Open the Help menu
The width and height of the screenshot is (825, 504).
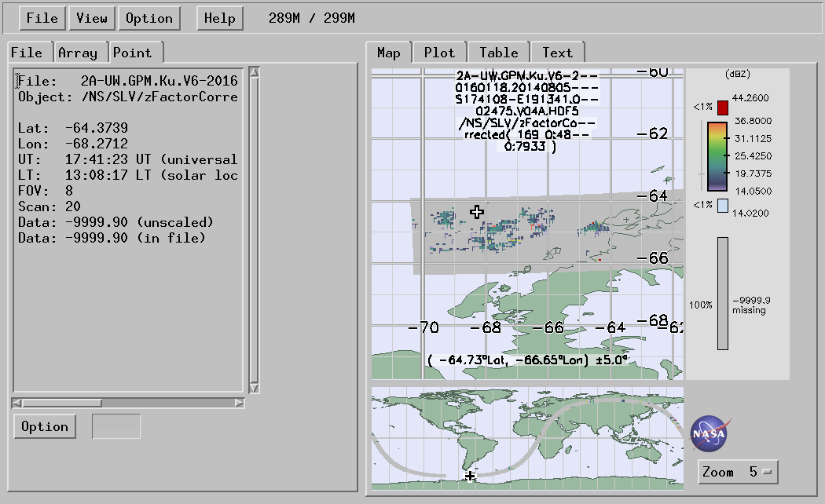pos(220,18)
